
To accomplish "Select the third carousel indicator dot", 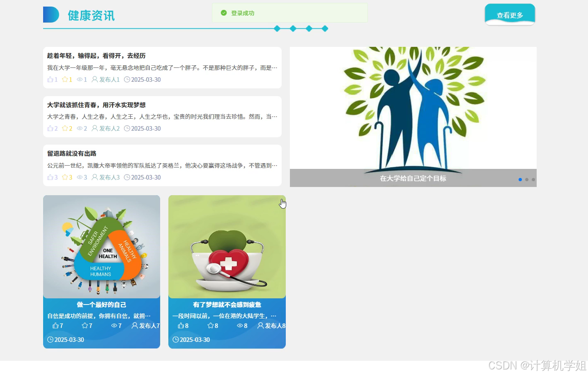I will [x=533, y=180].
